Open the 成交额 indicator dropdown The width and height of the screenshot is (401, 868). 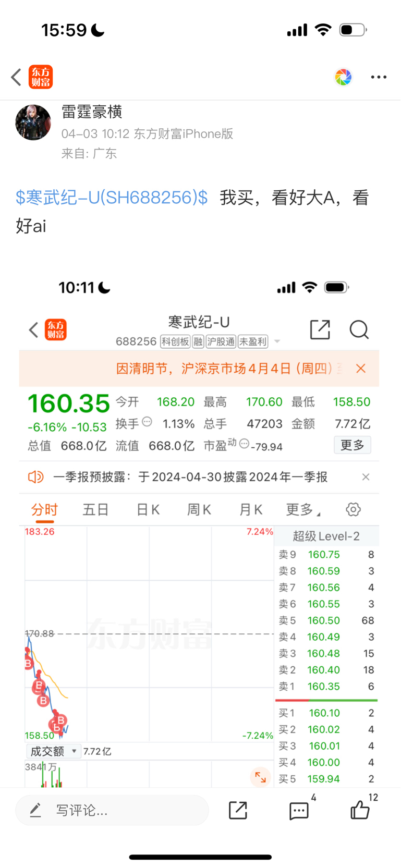click(53, 751)
